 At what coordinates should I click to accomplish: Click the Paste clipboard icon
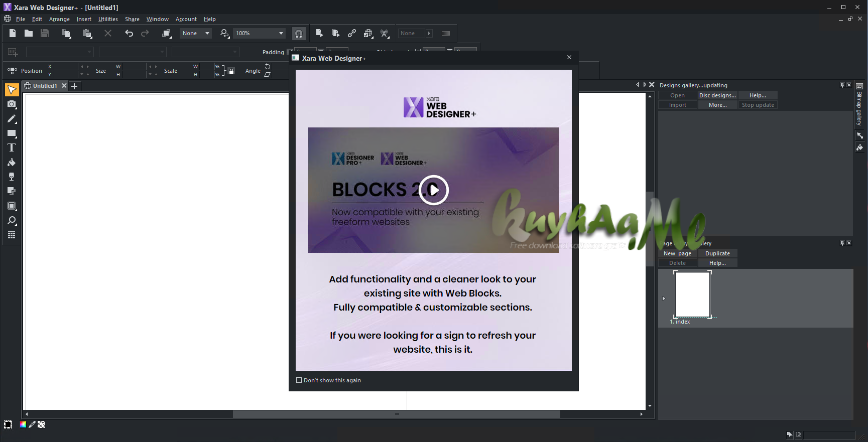click(87, 33)
